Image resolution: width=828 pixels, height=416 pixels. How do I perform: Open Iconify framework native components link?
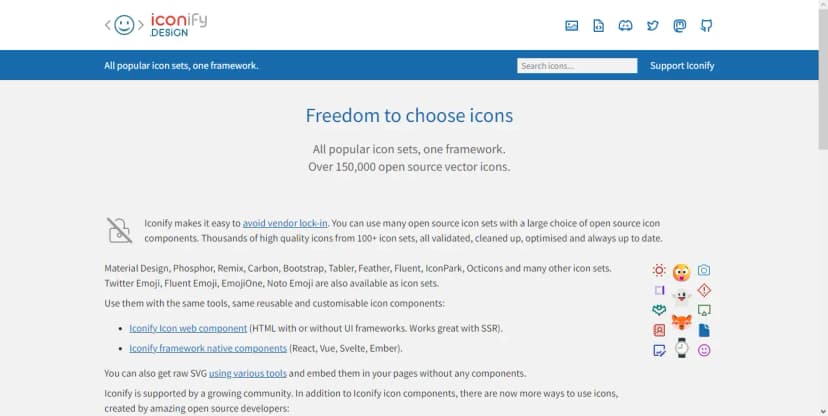point(208,348)
